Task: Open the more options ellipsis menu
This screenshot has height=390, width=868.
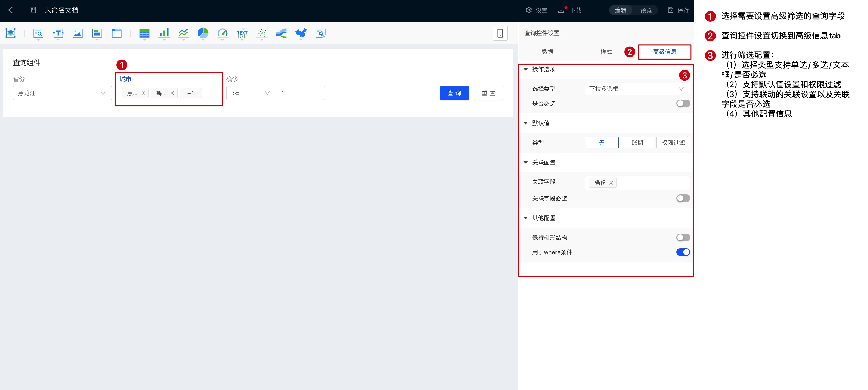Action: tap(595, 10)
